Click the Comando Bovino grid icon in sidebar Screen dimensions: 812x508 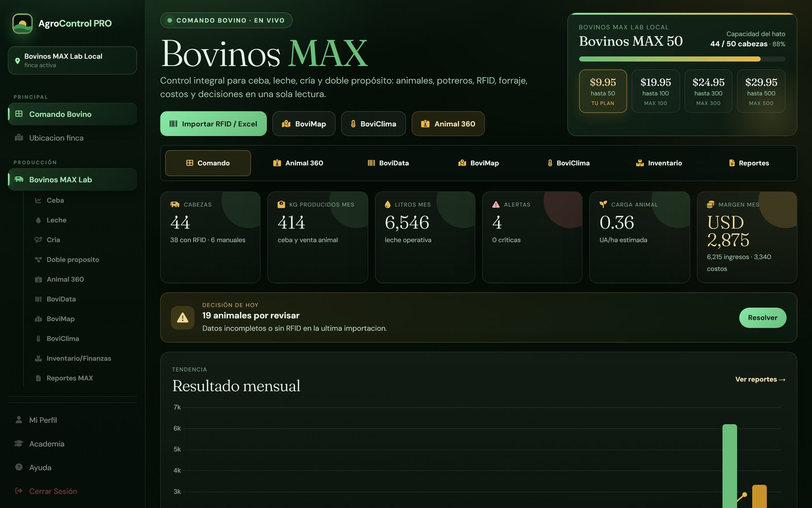coord(19,114)
